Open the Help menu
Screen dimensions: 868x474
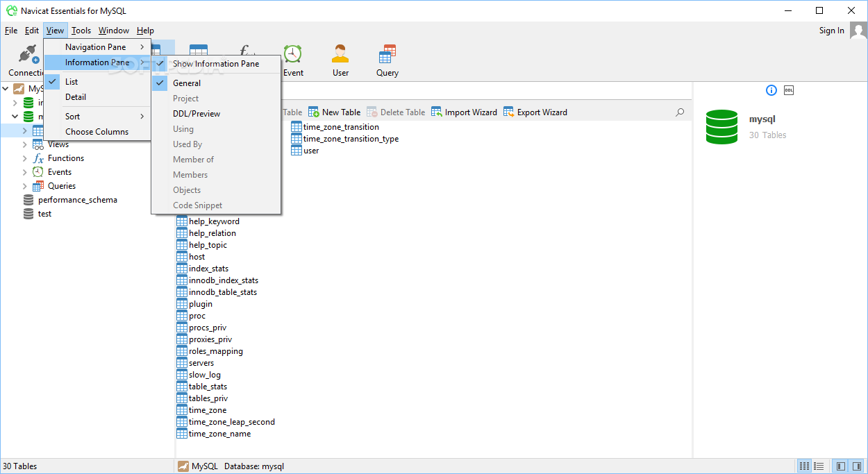point(145,31)
